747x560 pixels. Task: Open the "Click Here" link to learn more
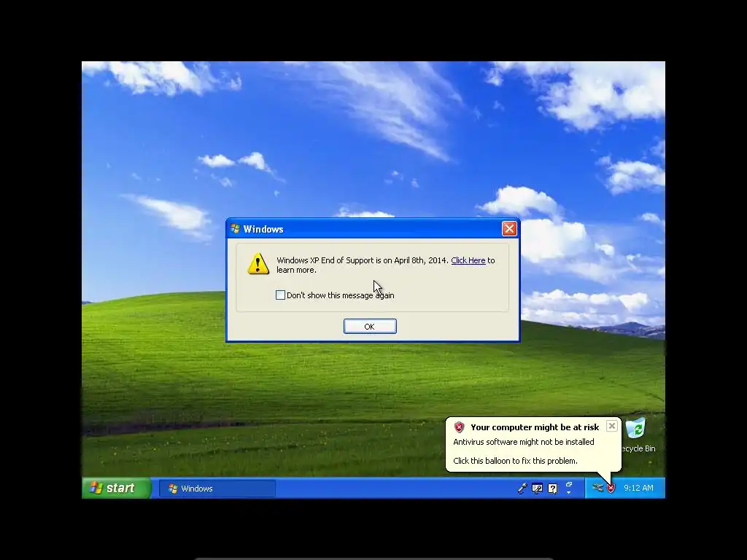pyautogui.click(x=468, y=260)
